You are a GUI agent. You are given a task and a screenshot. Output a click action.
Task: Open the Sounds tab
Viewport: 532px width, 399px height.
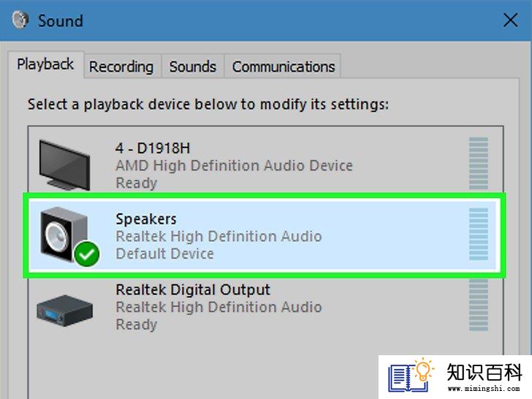(x=192, y=66)
